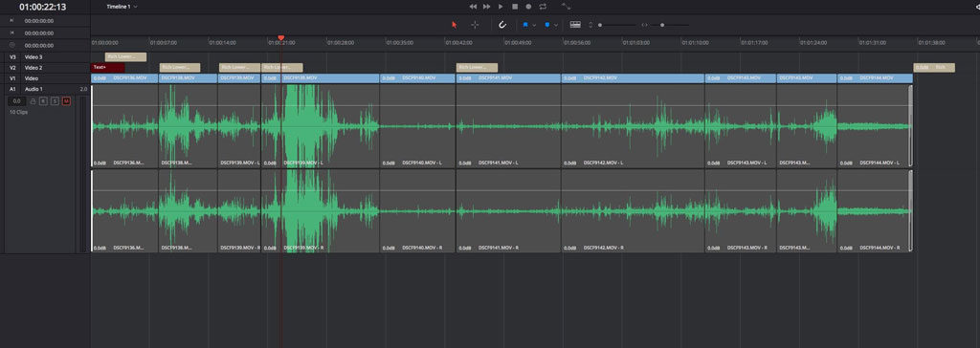Edit the in-point timecode field
Image resolution: width=980 pixels, height=348 pixels.
click(38, 21)
